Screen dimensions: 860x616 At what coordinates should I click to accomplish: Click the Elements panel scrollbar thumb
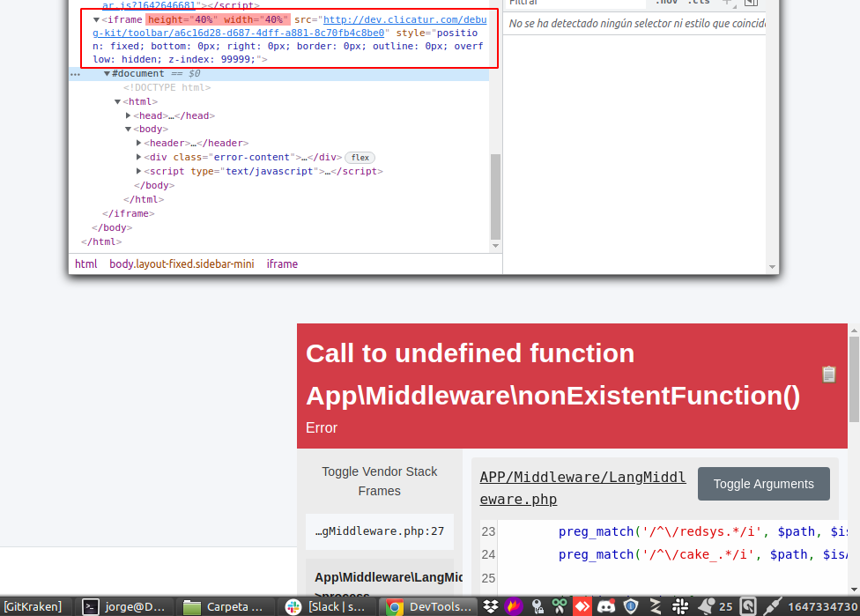pyautogui.click(x=495, y=197)
